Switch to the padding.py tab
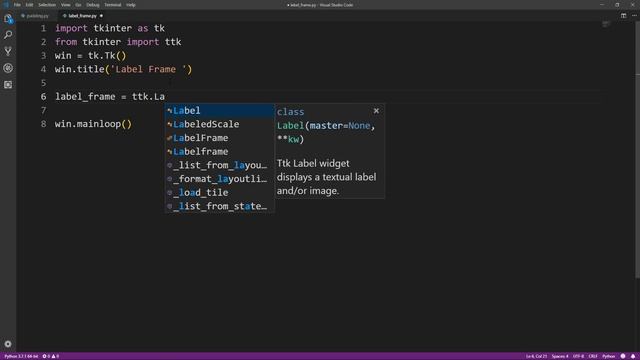The width and height of the screenshot is (640, 360). coord(37,16)
